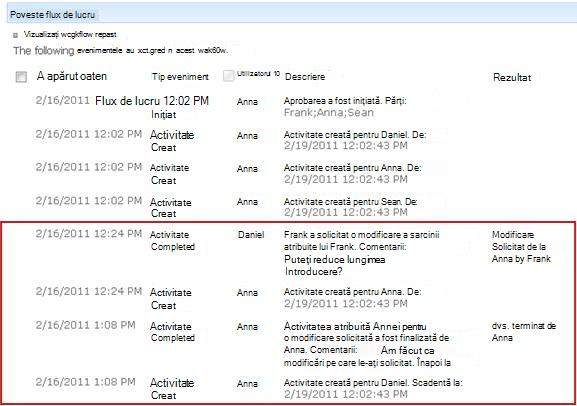Click the result text 'Anna by Frank'
The image size is (577, 406).
click(x=521, y=259)
